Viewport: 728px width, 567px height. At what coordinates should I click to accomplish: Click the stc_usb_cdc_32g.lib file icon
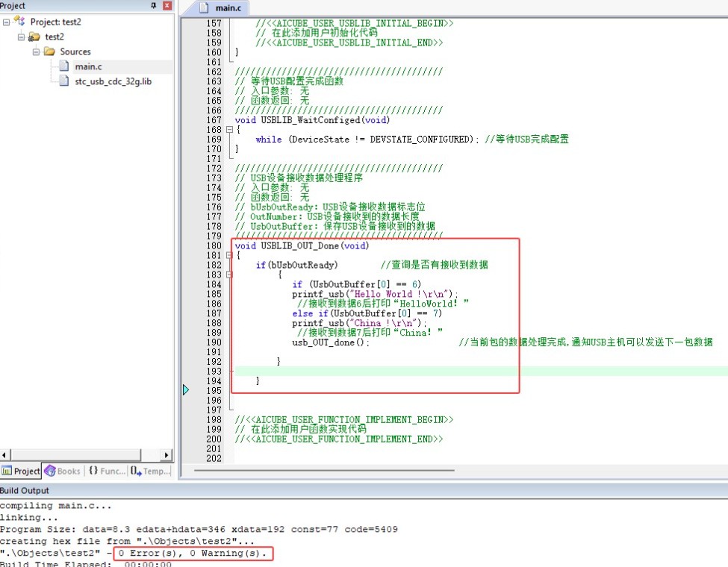(63, 81)
